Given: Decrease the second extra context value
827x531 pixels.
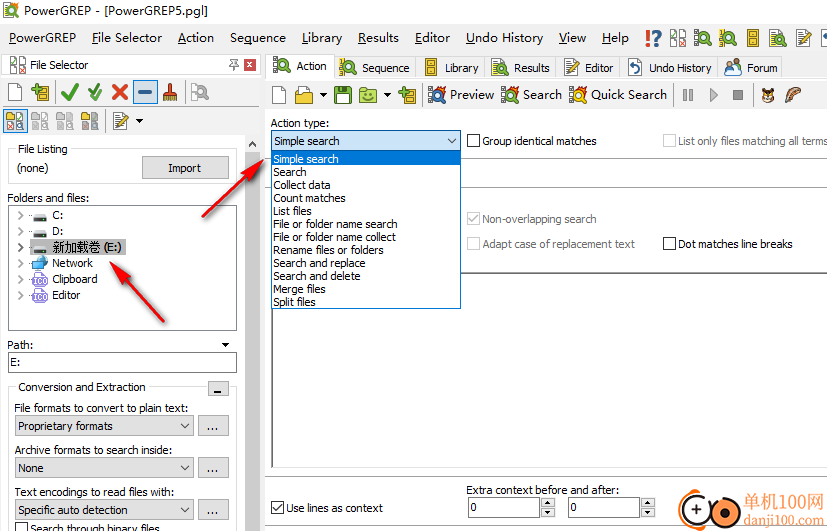Looking at the screenshot, I should point(648,512).
